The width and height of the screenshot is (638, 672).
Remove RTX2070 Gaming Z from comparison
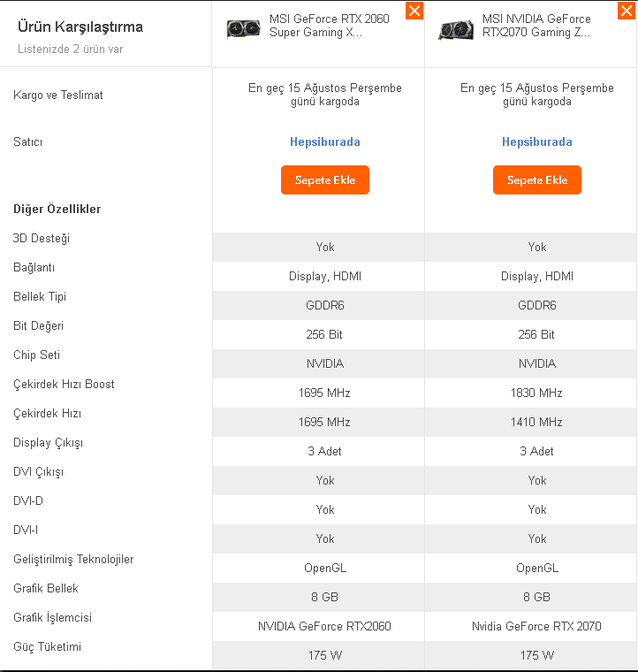click(x=627, y=11)
